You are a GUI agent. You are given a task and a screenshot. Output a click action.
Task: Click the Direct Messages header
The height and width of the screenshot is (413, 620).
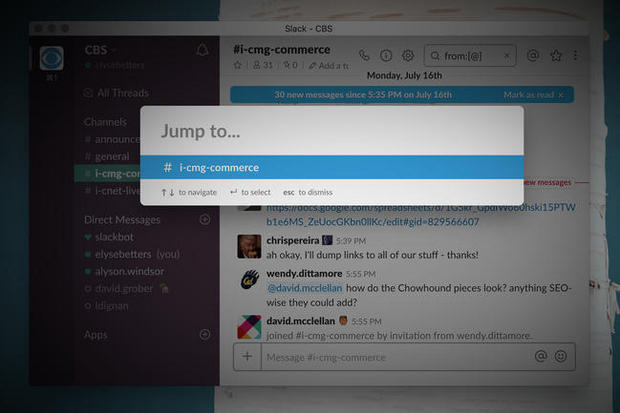(122, 220)
